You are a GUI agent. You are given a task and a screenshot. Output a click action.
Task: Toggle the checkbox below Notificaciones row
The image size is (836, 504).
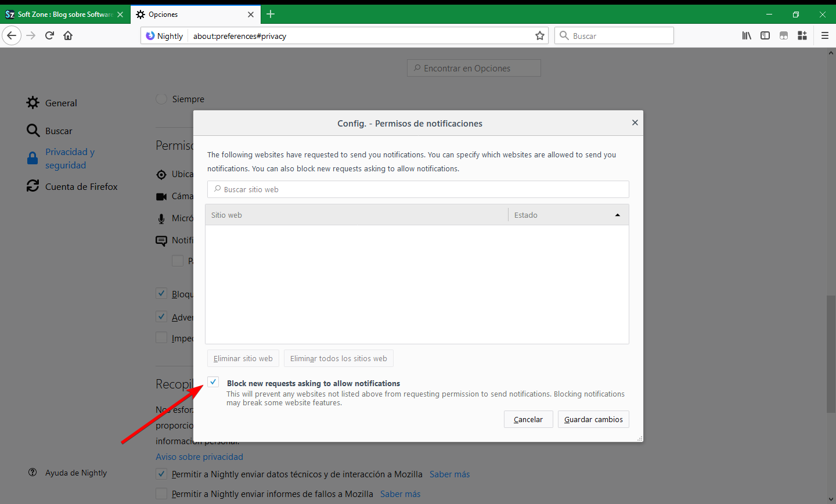point(178,261)
